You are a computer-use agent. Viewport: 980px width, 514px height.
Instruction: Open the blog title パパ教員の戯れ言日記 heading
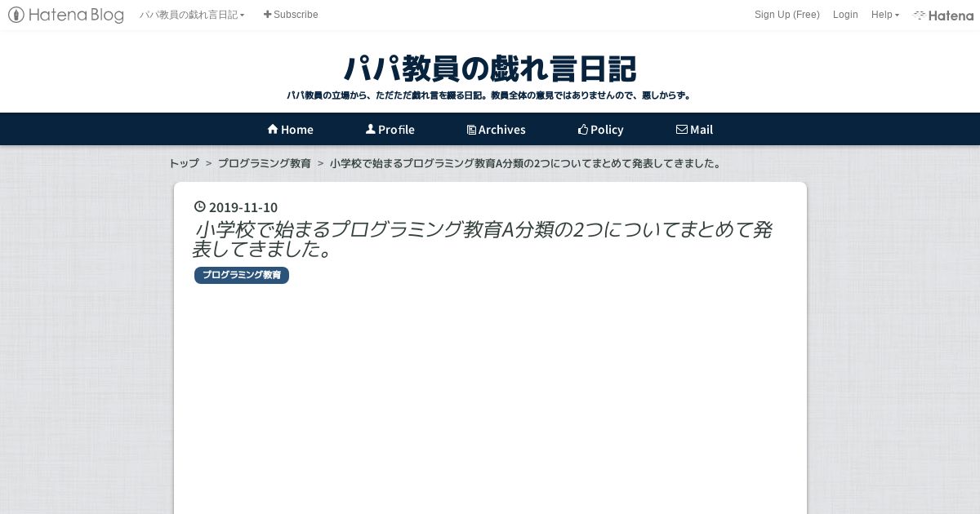(x=490, y=69)
